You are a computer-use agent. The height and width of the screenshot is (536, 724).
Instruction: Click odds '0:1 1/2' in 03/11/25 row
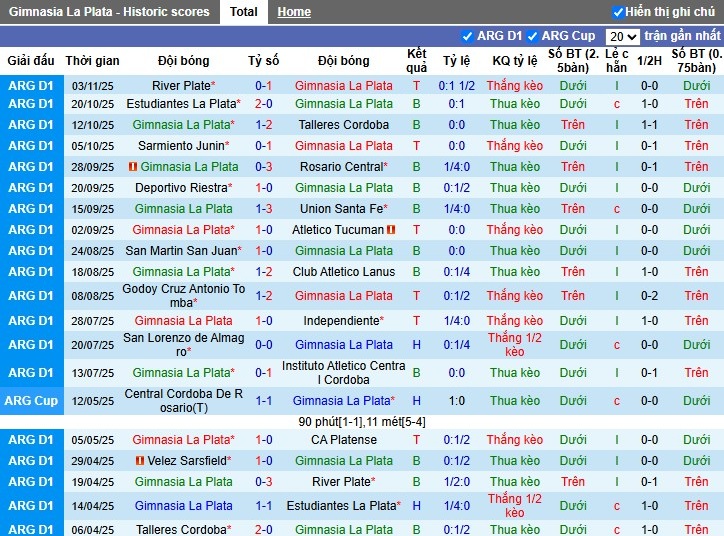click(x=457, y=86)
